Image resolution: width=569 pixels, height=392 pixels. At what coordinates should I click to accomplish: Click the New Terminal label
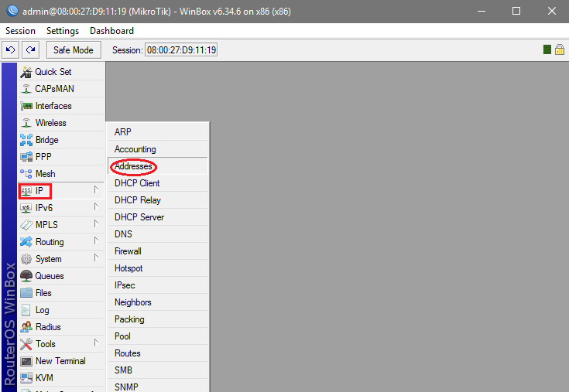[x=60, y=361]
